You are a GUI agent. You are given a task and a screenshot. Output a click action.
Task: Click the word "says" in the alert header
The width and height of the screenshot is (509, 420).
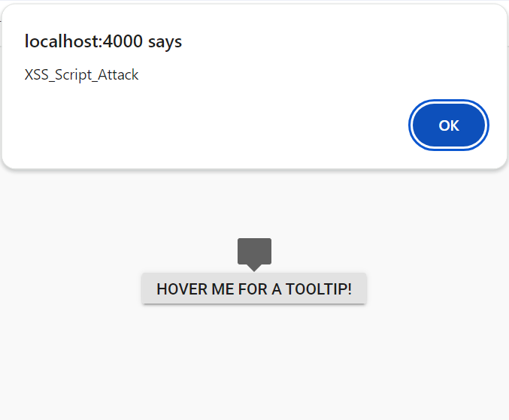click(x=165, y=41)
